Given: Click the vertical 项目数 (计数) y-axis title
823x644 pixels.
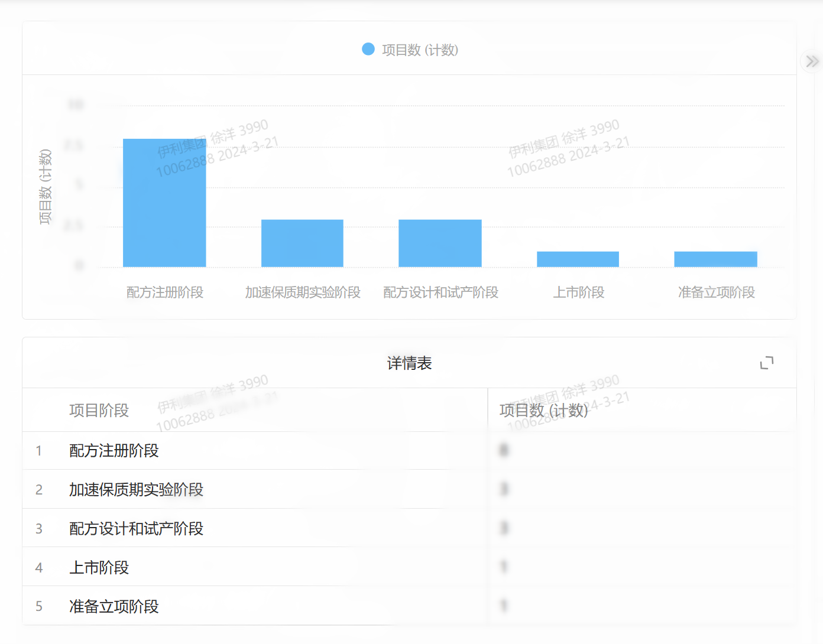Looking at the screenshot, I should (46, 187).
